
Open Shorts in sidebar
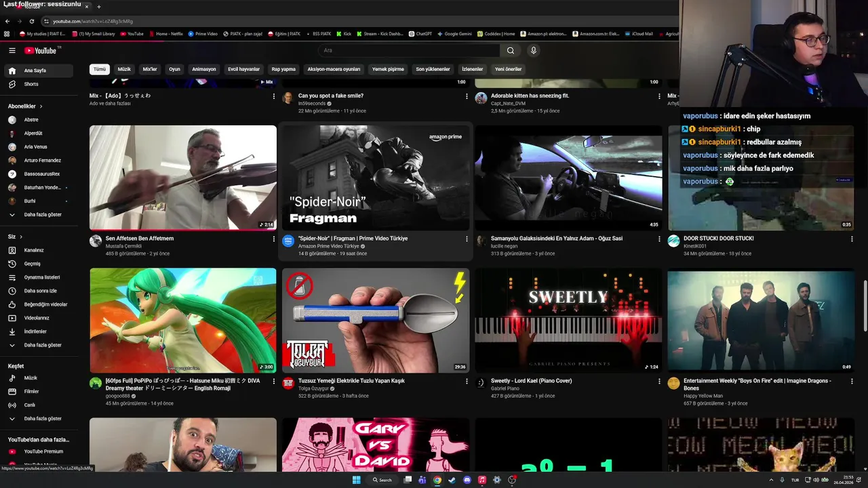pyautogui.click(x=39, y=84)
